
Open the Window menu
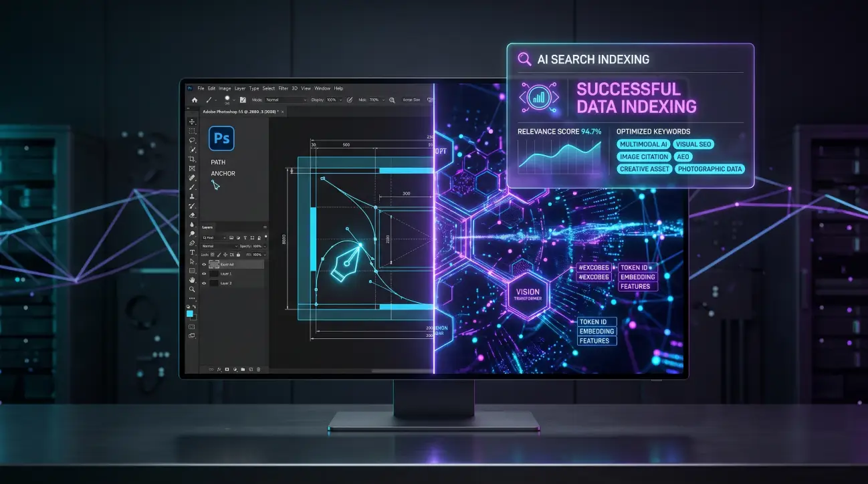322,88
